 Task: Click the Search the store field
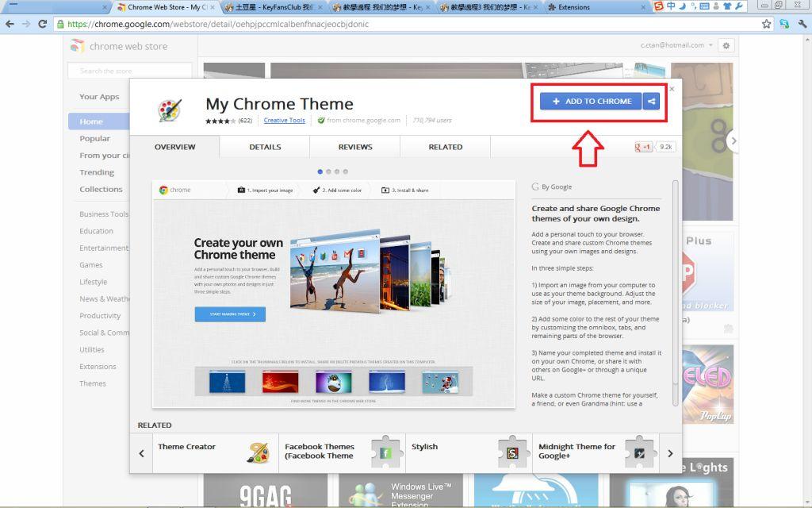tap(130, 71)
